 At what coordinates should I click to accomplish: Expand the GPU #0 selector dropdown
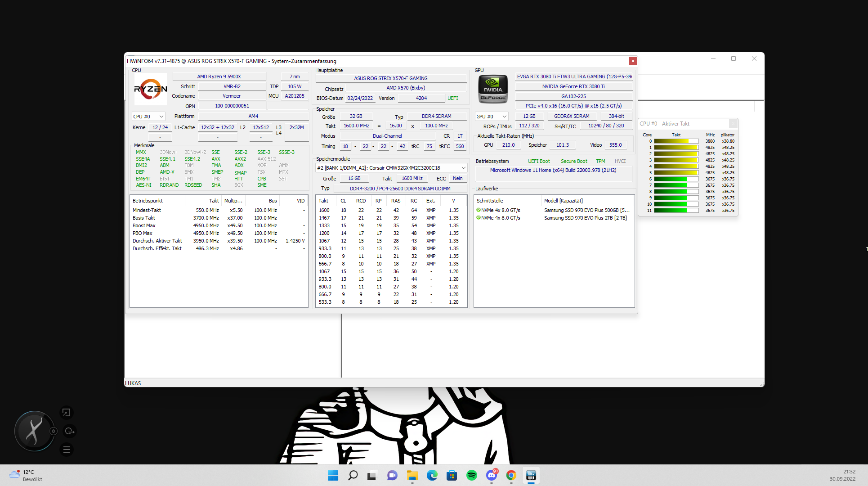coord(492,117)
